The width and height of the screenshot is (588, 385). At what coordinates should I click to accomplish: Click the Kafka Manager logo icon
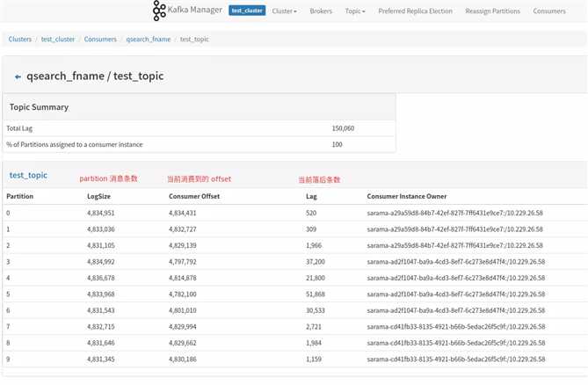point(159,11)
